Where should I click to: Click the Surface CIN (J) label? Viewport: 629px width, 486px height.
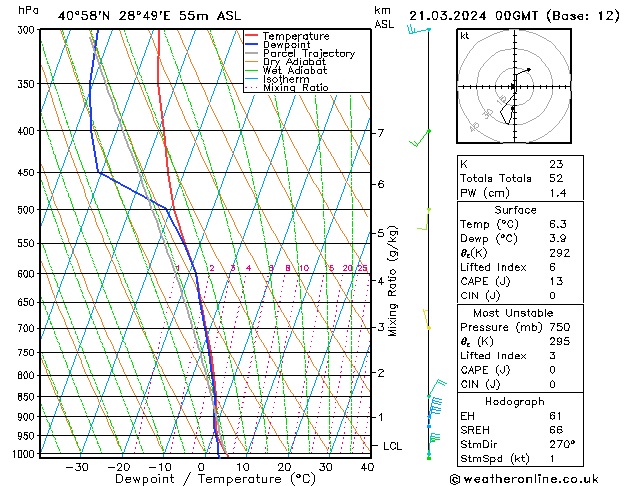(x=480, y=296)
